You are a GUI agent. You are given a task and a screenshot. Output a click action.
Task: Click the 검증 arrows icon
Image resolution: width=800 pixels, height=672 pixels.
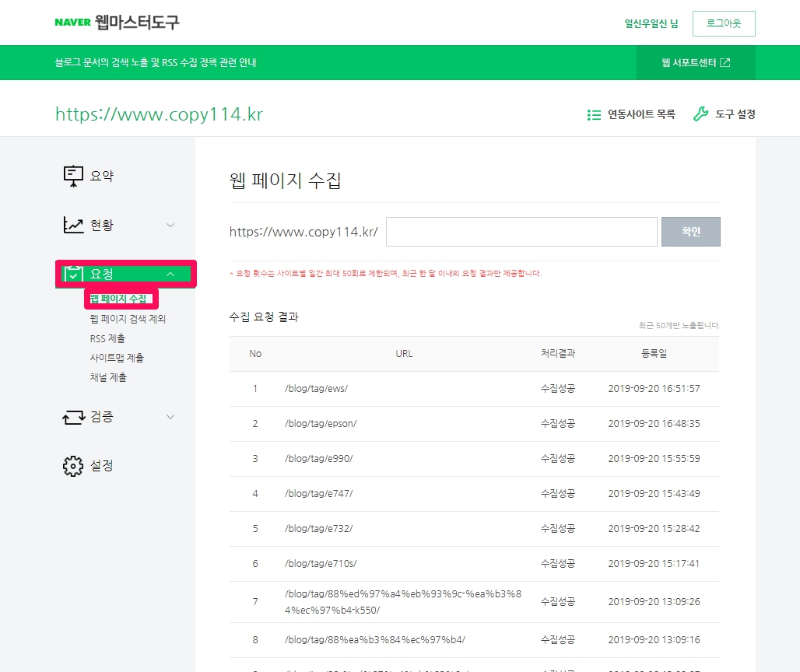73,418
